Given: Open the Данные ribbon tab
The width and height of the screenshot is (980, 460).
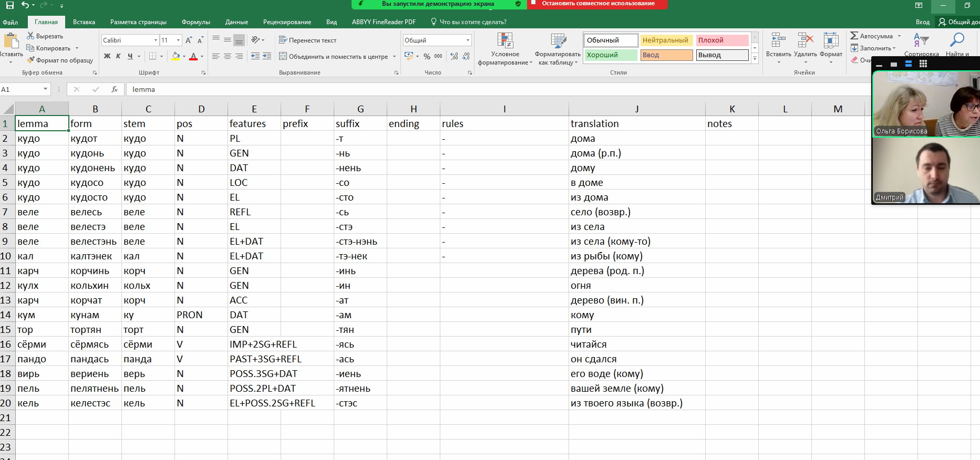Looking at the screenshot, I should tap(236, 22).
